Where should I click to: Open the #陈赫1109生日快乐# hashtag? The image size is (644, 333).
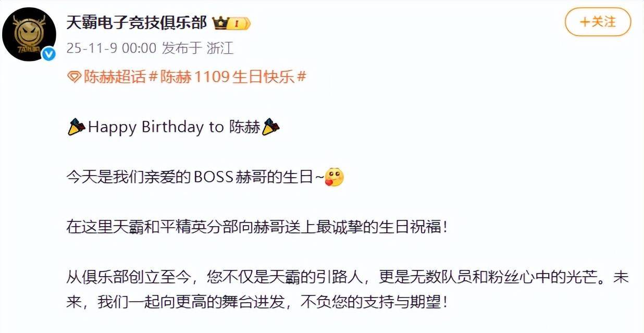(227, 77)
